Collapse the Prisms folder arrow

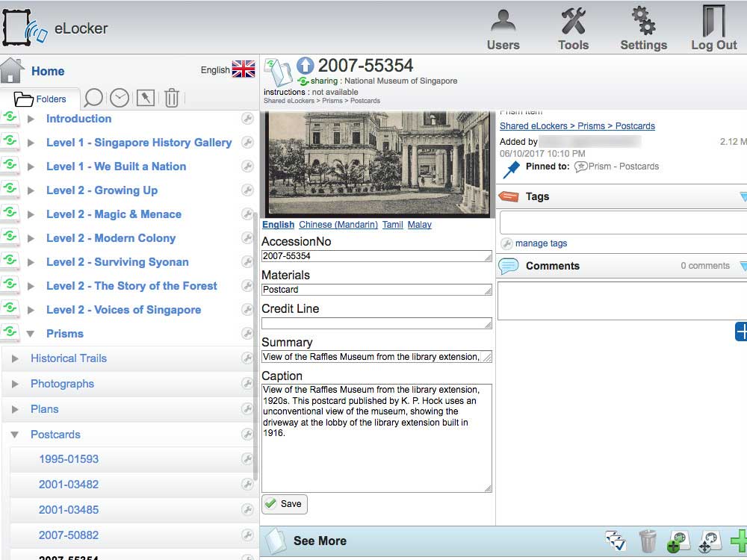[31, 334]
